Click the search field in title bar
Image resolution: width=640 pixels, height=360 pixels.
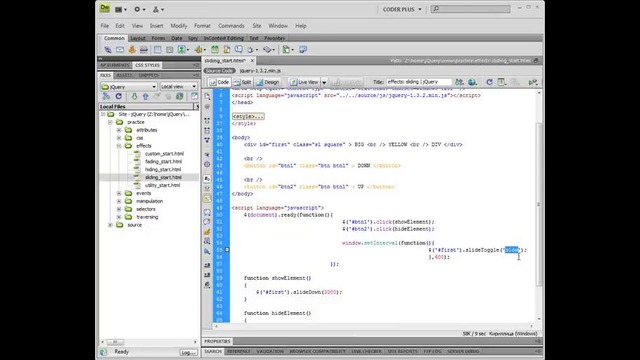pyautogui.click(x=471, y=9)
